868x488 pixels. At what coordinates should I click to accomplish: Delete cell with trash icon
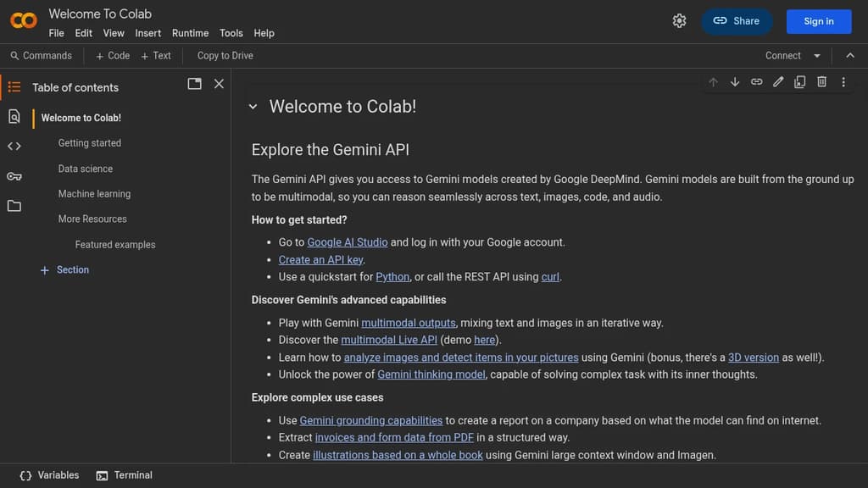tap(821, 82)
